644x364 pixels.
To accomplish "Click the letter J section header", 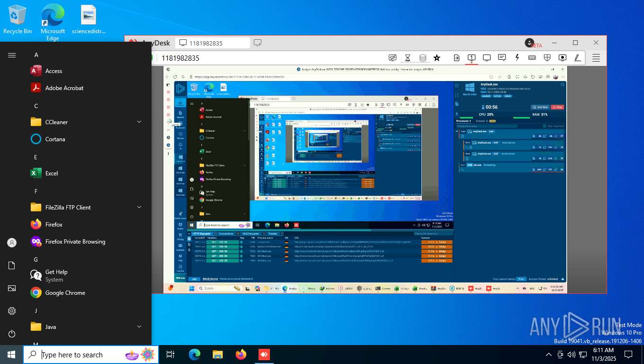I will pyautogui.click(x=36, y=311).
